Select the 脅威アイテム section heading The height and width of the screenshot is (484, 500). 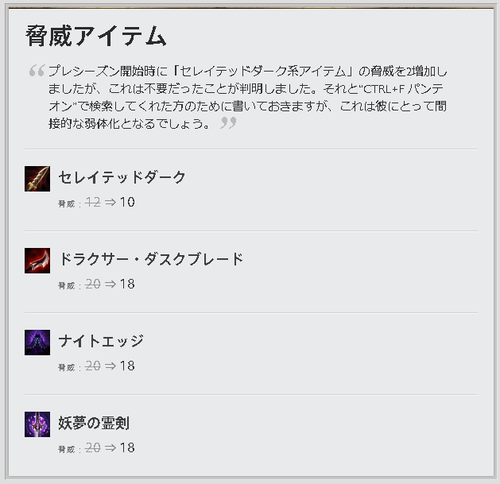[96, 36]
